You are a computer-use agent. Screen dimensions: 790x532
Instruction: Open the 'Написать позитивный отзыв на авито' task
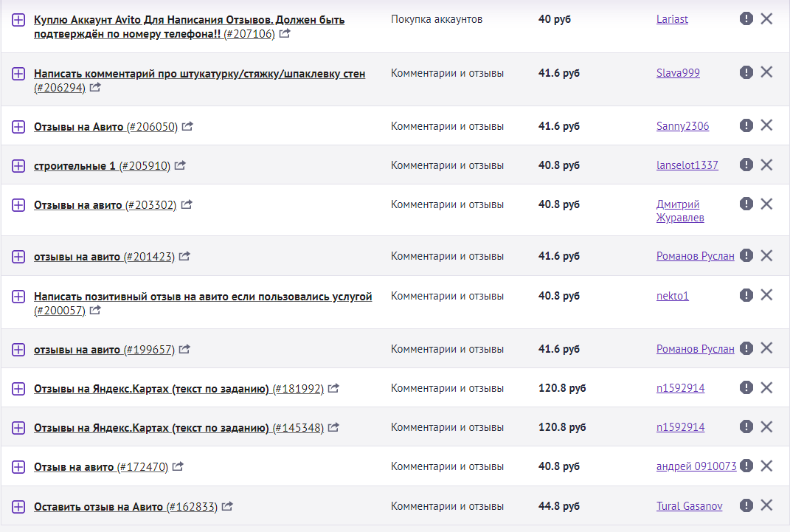point(203,297)
